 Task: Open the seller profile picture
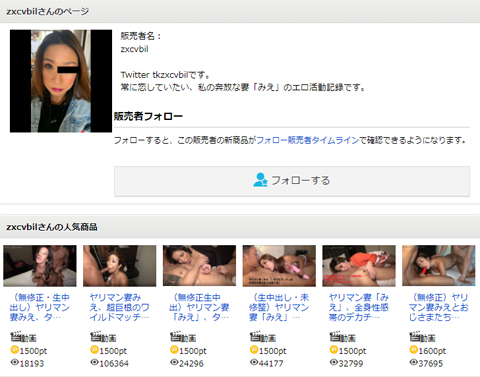click(61, 81)
